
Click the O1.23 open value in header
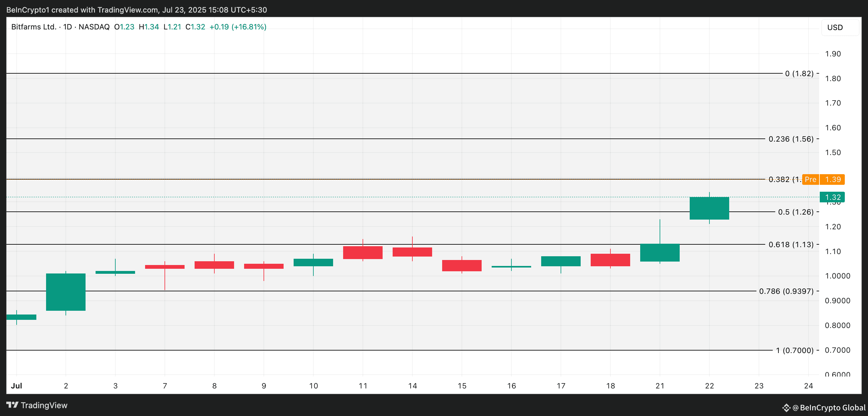point(124,27)
